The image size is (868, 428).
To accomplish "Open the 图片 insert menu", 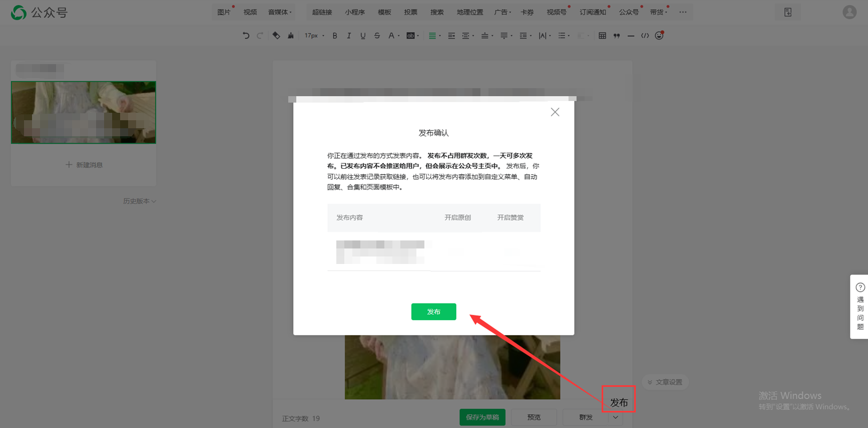I will click(x=224, y=12).
